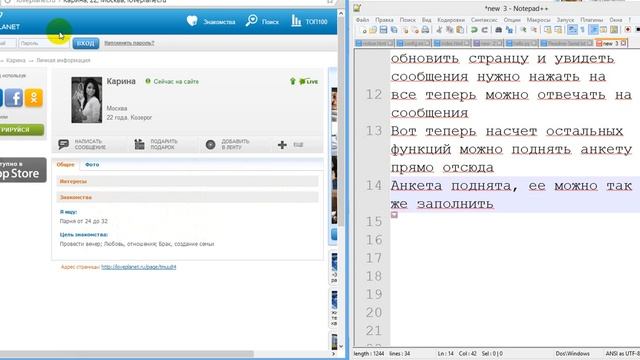Click the Карина breadcrumb link
The width and height of the screenshot is (640, 360).
pos(16,60)
